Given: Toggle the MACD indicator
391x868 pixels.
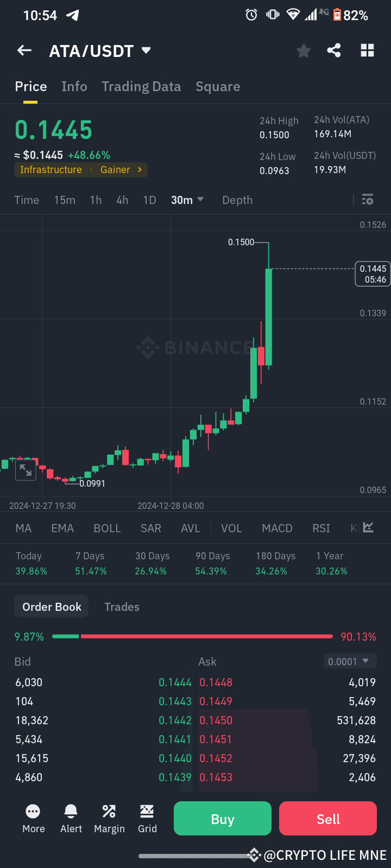Looking at the screenshot, I should coord(277,528).
